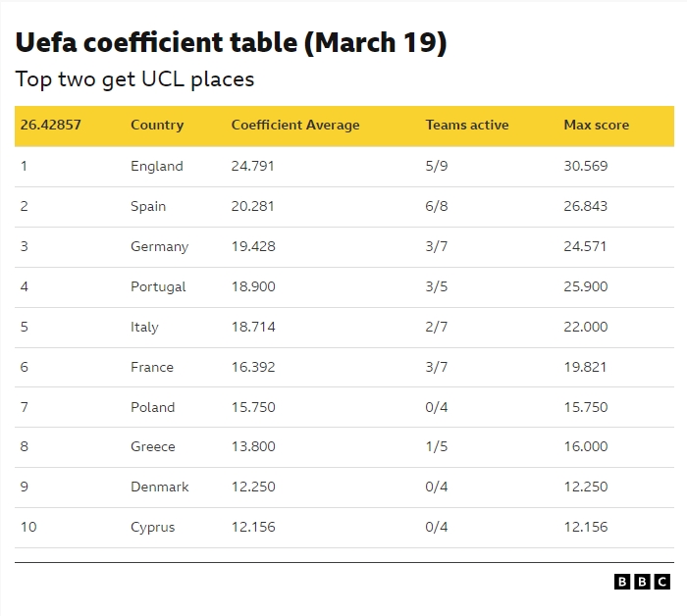This screenshot has height=616, width=687.
Task: Select the England row country name
Action: 157,167
